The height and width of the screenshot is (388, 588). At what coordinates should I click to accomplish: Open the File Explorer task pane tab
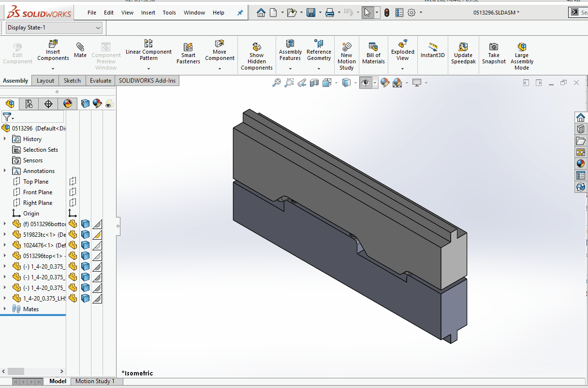(581, 141)
